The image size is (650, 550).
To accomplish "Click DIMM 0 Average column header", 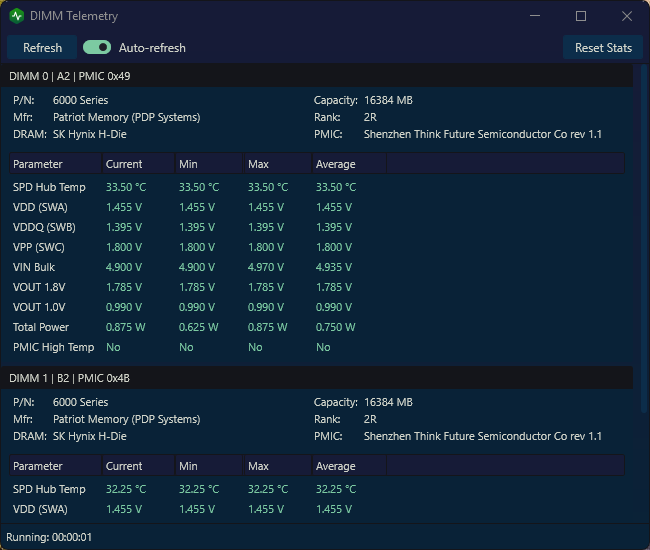I will pos(349,164).
